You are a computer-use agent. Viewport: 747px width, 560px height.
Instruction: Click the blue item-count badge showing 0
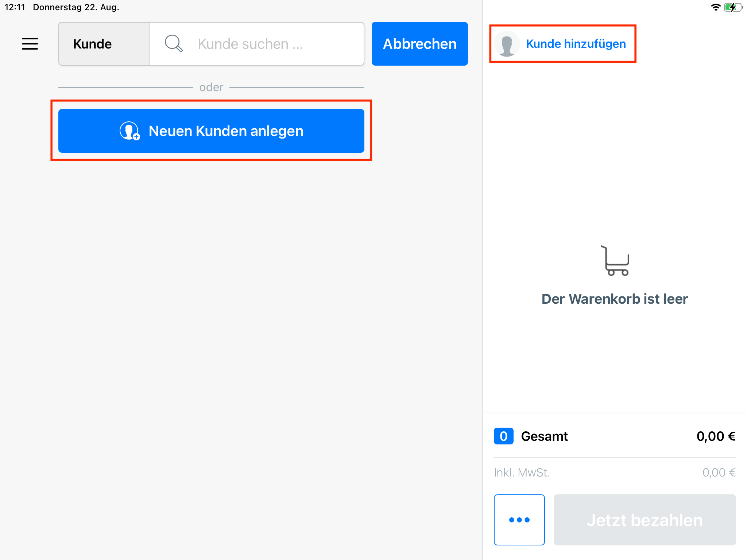[503, 436]
